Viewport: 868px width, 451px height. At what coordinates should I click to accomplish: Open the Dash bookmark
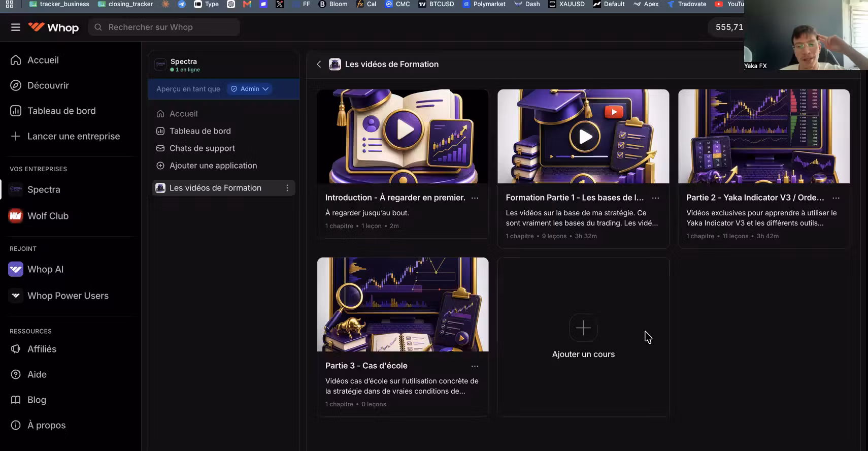527,4
